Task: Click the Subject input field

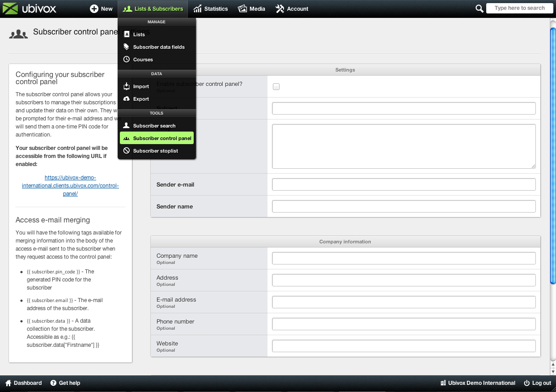Action: pos(404,108)
